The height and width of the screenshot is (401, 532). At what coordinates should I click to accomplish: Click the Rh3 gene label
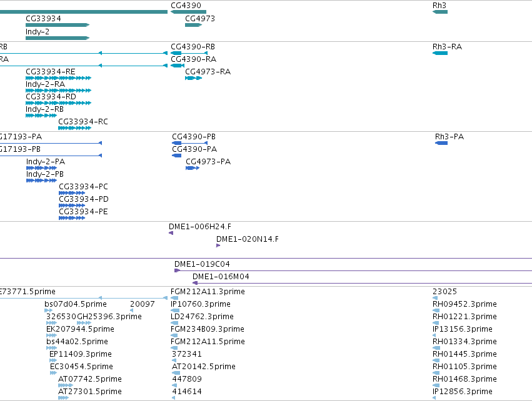(x=439, y=6)
